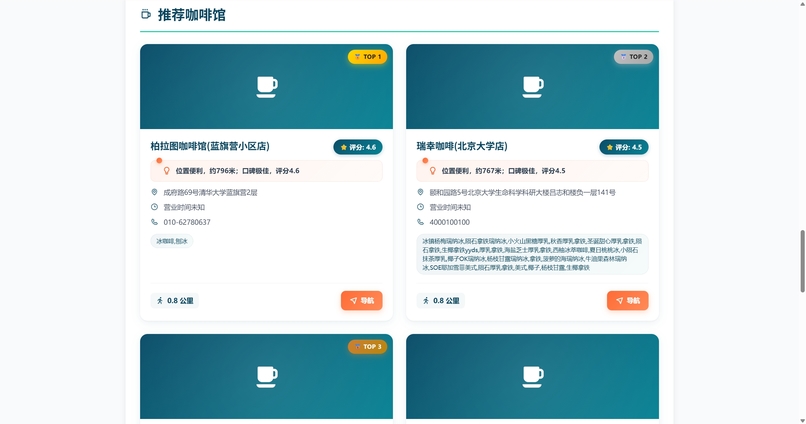Click the 冰咖啡,刨冰 tag
This screenshot has width=806, height=424.
click(172, 241)
